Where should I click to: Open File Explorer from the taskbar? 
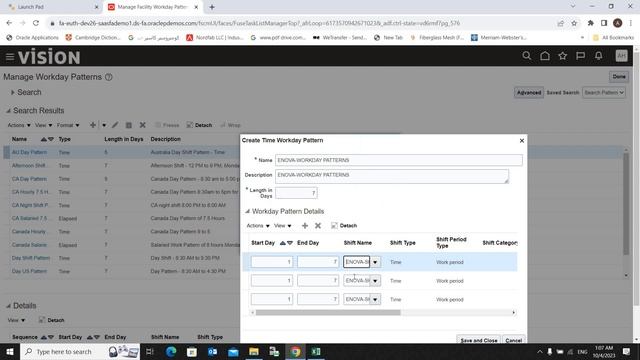(x=254, y=351)
